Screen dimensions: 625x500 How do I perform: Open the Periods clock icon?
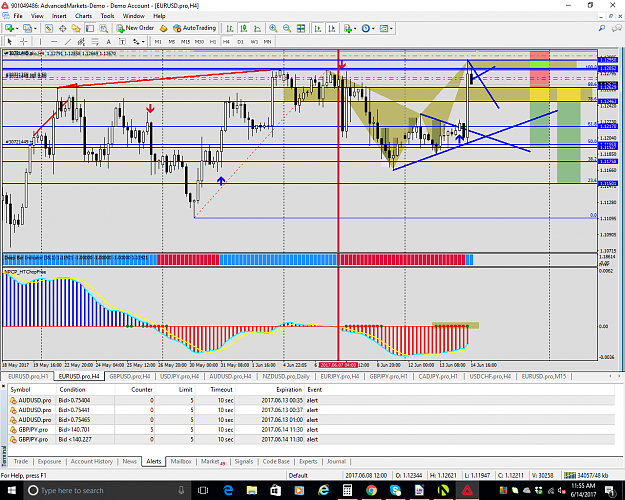(366, 28)
